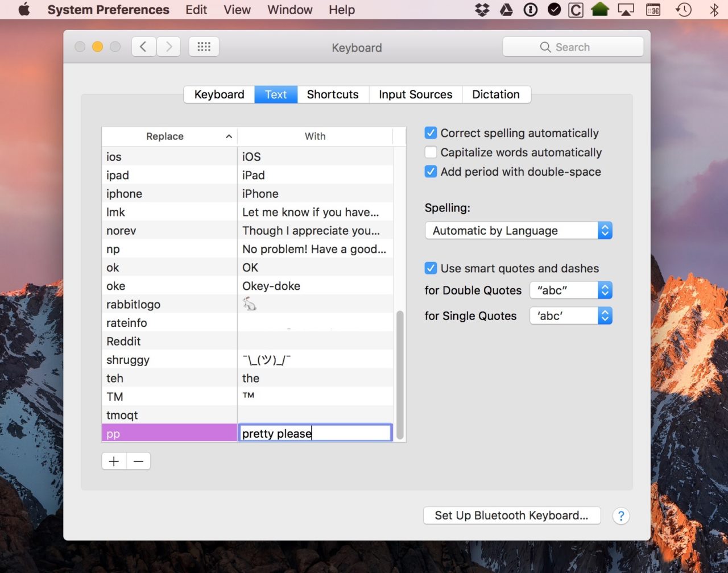Select the 'oke' replace entry
Image resolution: width=728 pixels, height=573 pixels.
[x=115, y=286]
